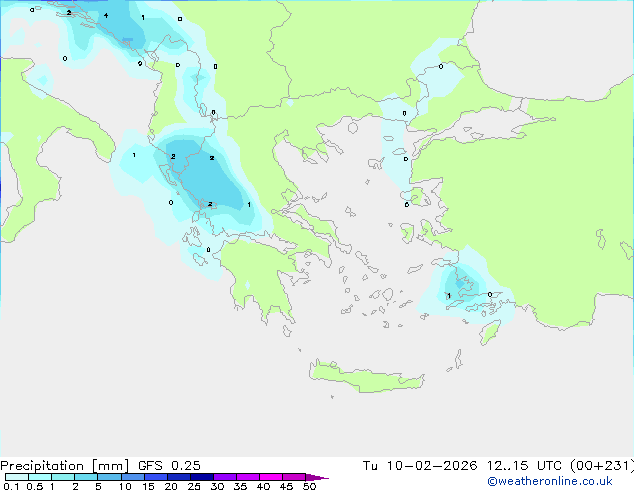Image resolution: width=634 pixels, height=490 pixels.
Task: Click the 15–20 mm blue legend swatch
Action: point(156,477)
